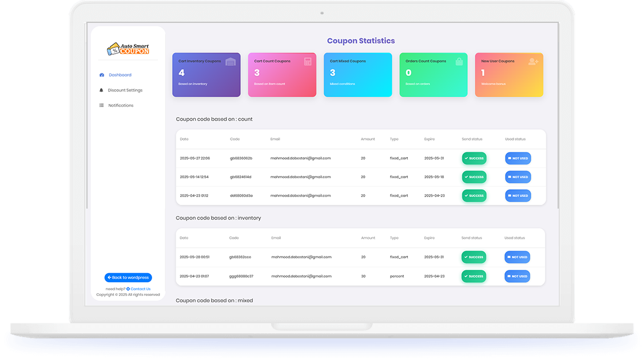Click the percent type in ggg68080c37 row
Screen dimensions: 644x360
pyautogui.click(x=397, y=276)
